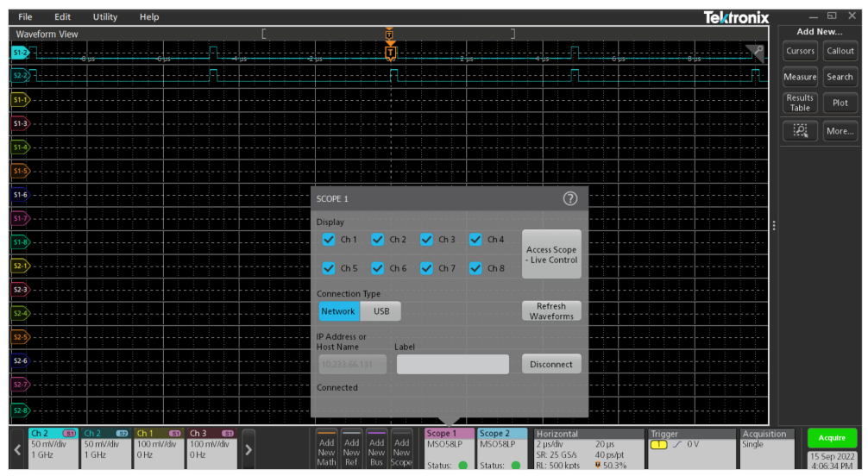The width and height of the screenshot is (868, 476).
Task: Uncheck Ch 5 display checkbox
Action: point(329,268)
